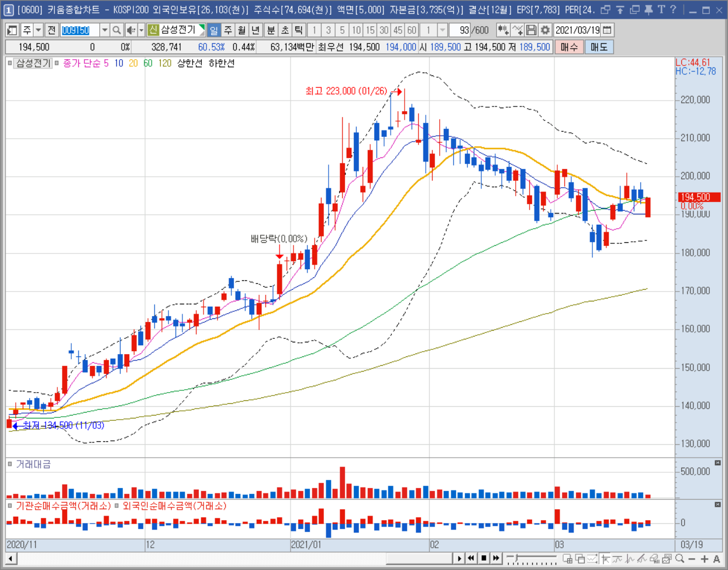Select the 1 interval preset button

(315, 30)
